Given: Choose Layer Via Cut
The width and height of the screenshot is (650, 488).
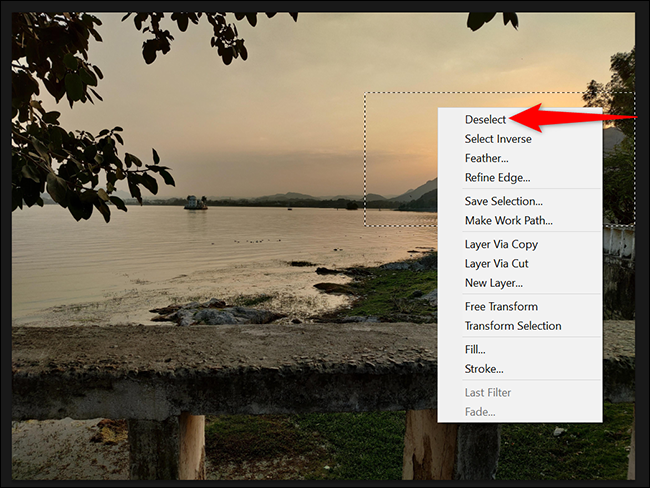Looking at the screenshot, I should point(496,263).
